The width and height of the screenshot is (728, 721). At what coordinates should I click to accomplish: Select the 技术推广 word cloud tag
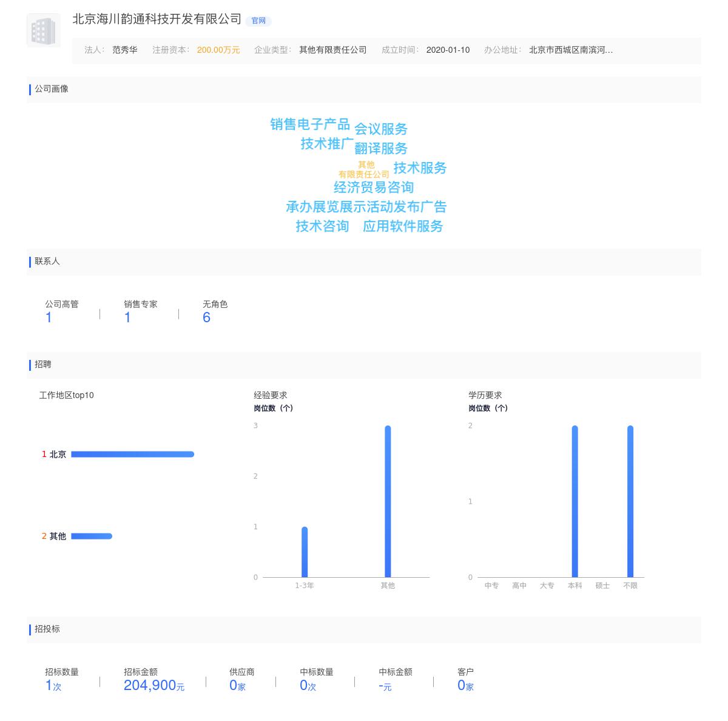(x=327, y=144)
